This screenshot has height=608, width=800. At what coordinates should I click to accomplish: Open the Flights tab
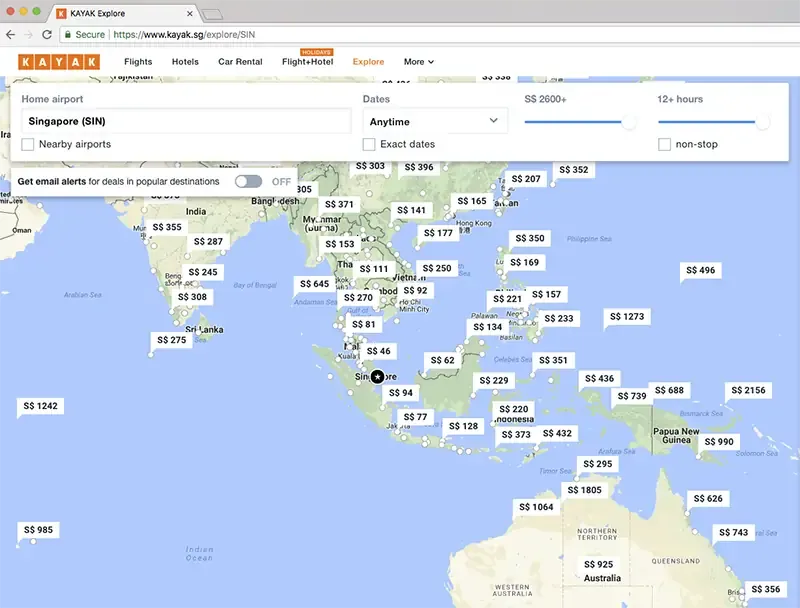pyautogui.click(x=138, y=62)
